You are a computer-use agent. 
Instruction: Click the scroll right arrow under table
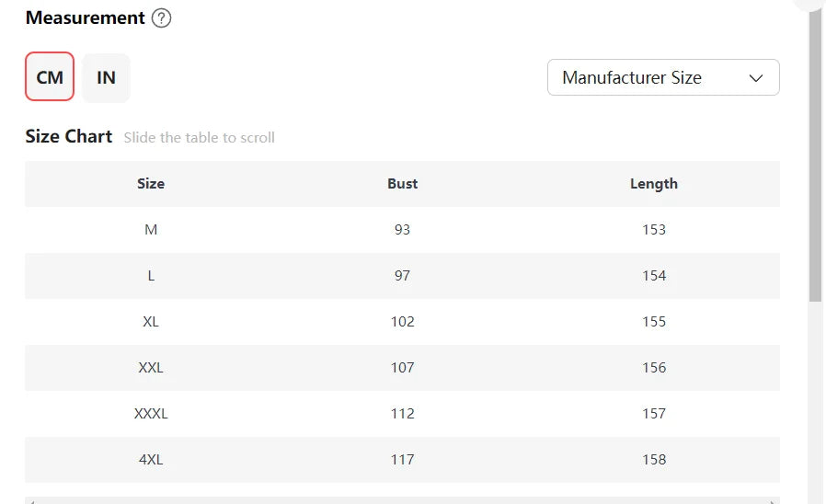[774, 501]
